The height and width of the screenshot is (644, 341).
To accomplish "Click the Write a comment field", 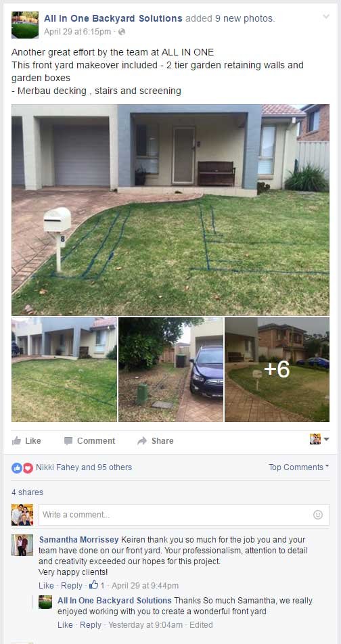I will point(183,515).
